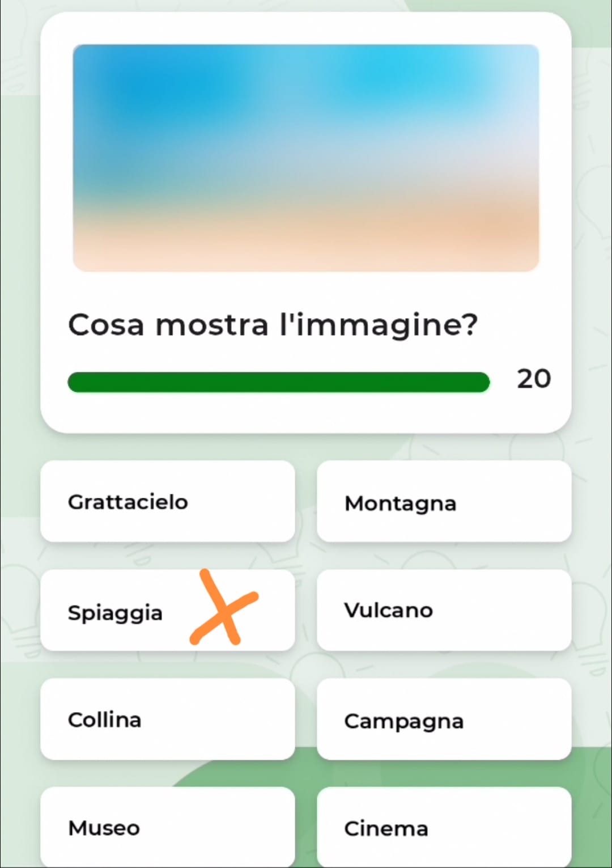The width and height of the screenshot is (612, 868).
Task: Choose Montagna as the answer
Action: click(444, 502)
